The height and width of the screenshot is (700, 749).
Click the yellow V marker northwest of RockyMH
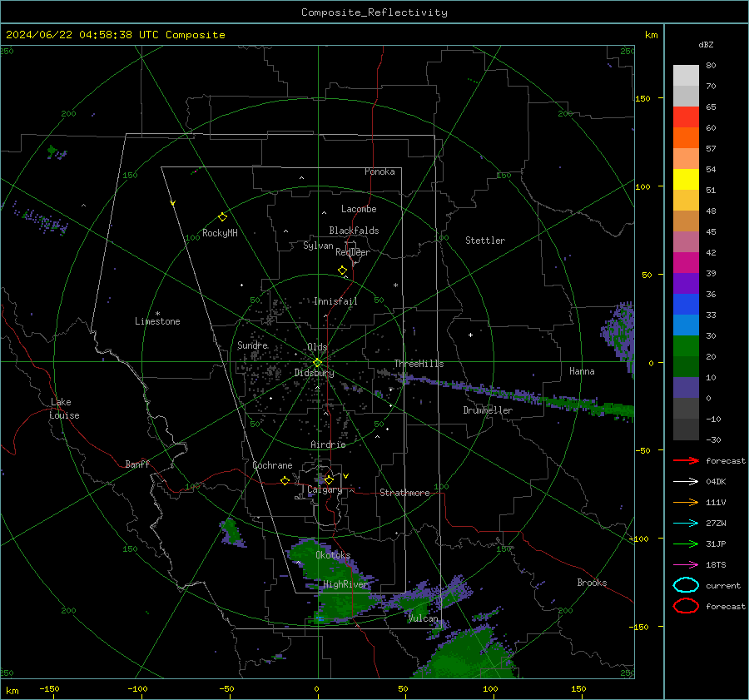[173, 203]
